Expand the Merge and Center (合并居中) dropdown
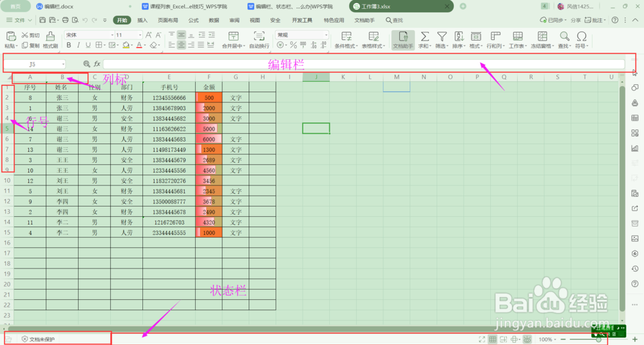 [244, 46]
